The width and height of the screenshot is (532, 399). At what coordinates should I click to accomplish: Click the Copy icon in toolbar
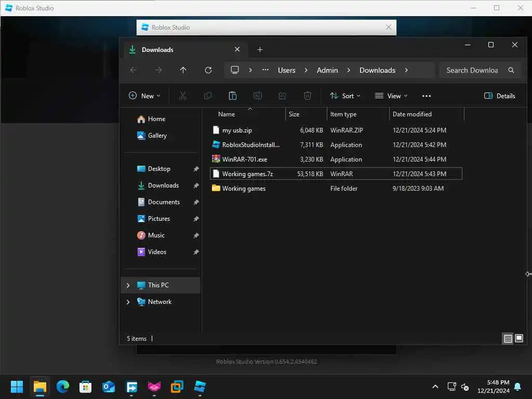[208, 96]
